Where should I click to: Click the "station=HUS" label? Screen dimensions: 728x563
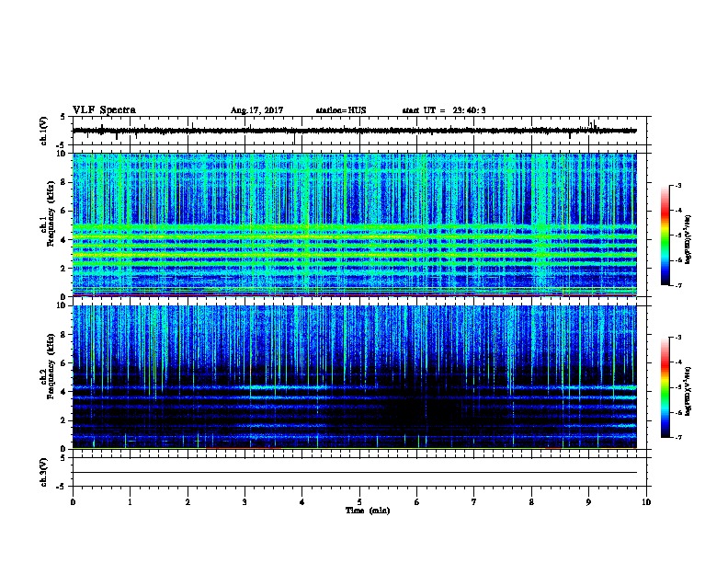pyautogui.click(x=341, y=110)
